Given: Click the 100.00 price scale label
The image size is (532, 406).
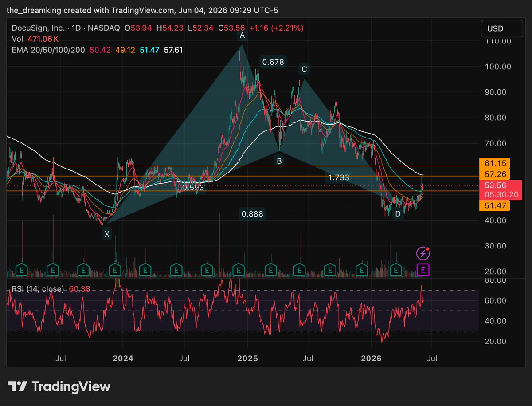Looking at the screenshot, I should (x=497, y=67).
